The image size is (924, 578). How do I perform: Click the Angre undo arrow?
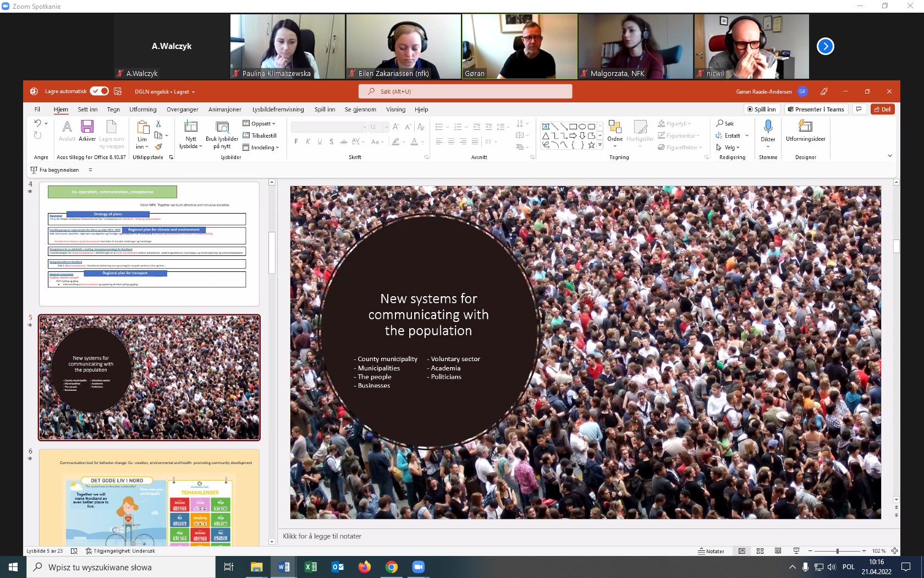pos(37,123)
